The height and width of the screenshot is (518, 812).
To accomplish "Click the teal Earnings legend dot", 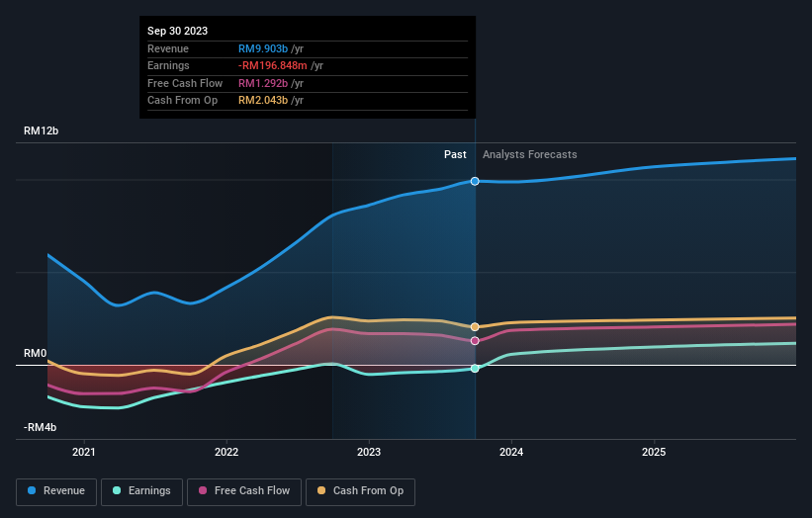I will (x=117, y=490).
